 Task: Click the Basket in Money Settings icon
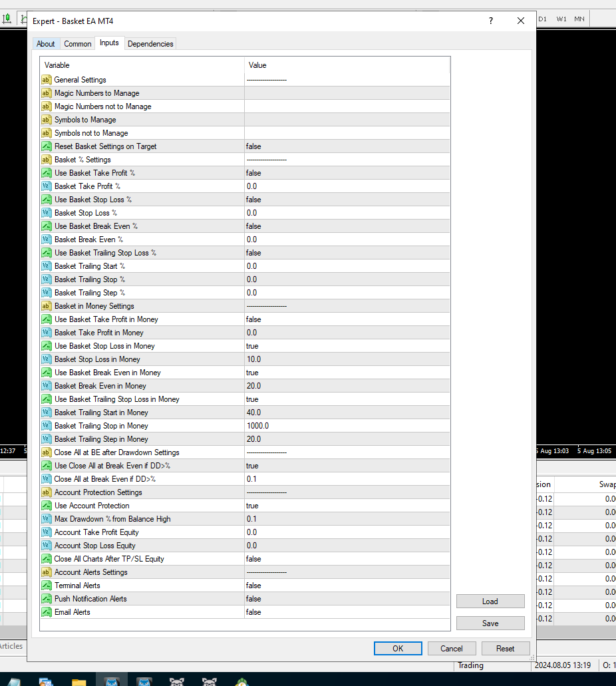pos(47,306)
